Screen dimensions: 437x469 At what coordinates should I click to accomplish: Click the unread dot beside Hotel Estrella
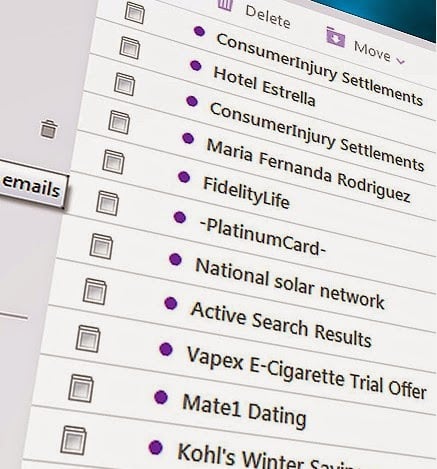(196, 65)
